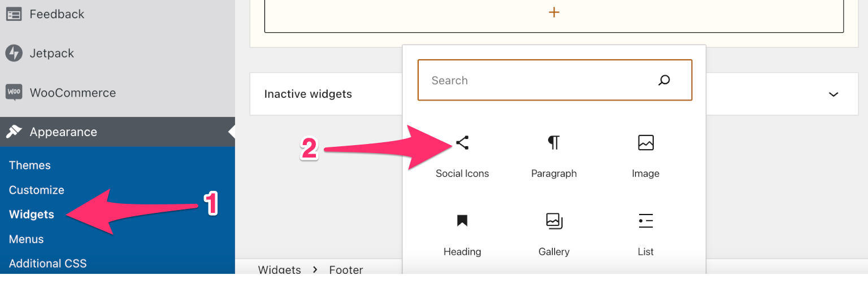This screenshot has width=868, height=297.
Task: Expand the Inactive widgets panel chevron
Action: [833, 94]
